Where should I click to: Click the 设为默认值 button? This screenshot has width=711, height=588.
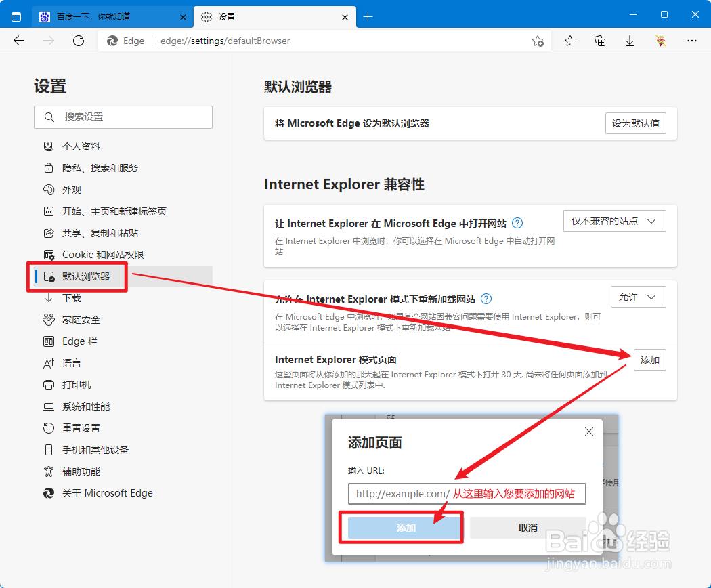click(x=635, y=123)
